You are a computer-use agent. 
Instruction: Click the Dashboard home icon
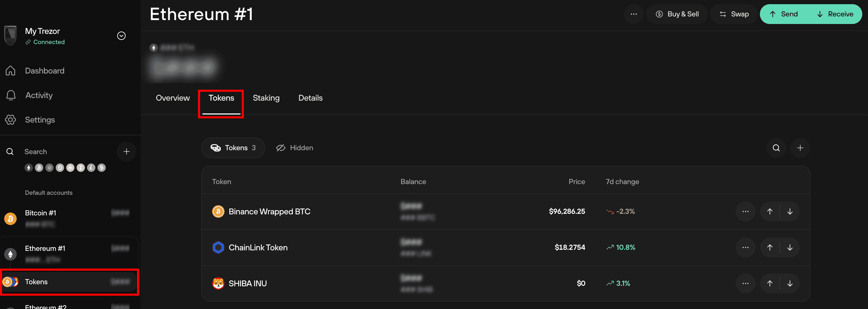pyautogui.click(x=10, y=71)
